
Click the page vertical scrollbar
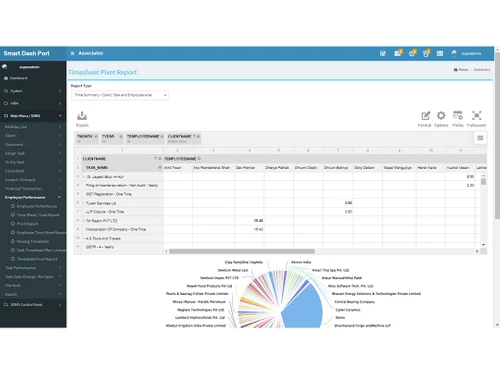[497, 136]
